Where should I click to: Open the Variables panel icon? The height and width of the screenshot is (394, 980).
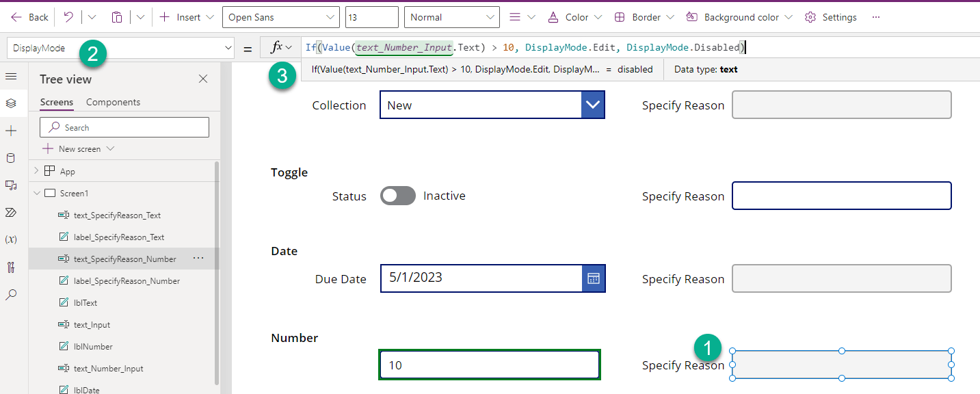click(11, 239)
